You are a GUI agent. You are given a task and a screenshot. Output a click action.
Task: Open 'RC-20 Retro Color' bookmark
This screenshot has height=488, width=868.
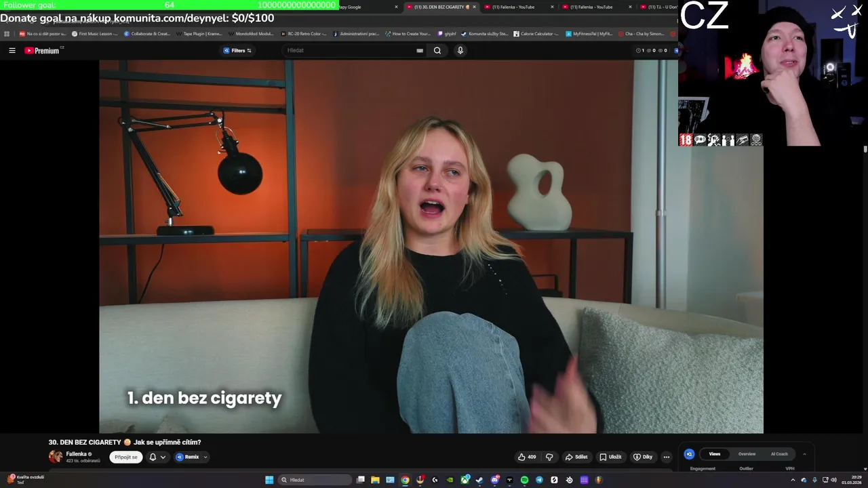(x=304, y=33)
